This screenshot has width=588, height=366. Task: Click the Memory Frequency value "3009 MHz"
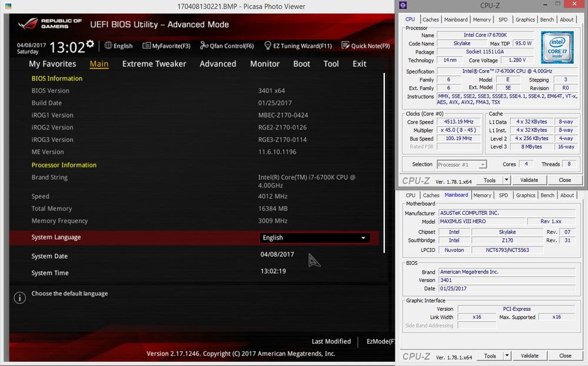273,221
